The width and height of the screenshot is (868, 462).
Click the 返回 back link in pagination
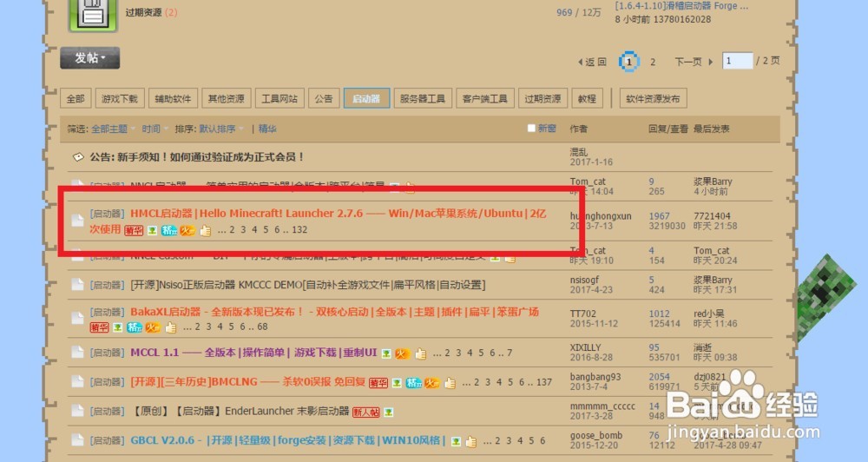coord(592,62)
